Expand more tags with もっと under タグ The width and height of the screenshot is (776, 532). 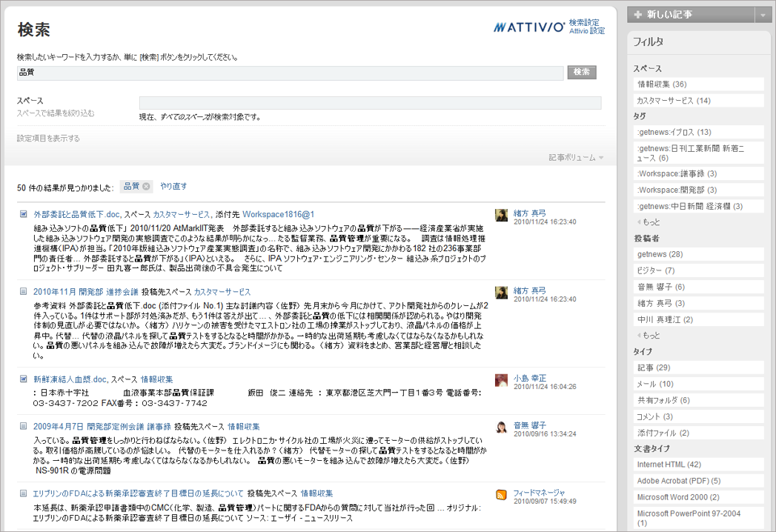pos(649,222)
